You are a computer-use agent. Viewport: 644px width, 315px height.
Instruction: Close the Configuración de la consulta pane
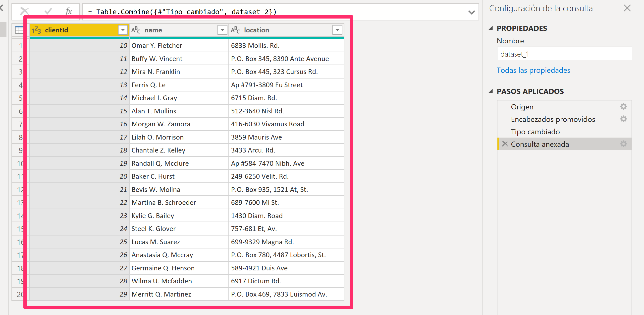tap(627, 8)
